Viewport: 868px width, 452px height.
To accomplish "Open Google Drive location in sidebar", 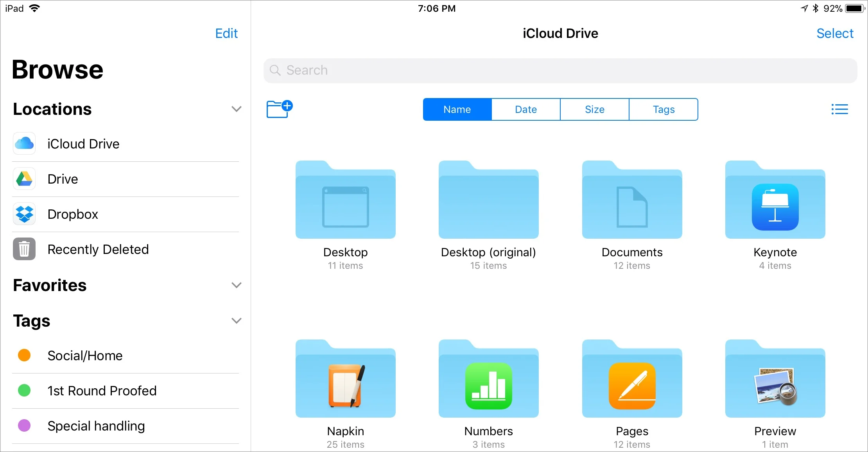I will tap(63, 179).
